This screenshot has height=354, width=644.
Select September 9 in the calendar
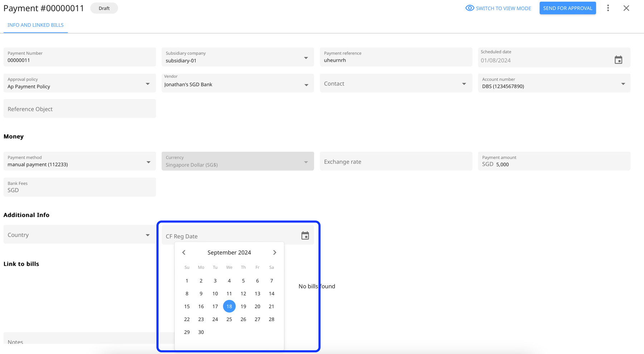[201, 294]
